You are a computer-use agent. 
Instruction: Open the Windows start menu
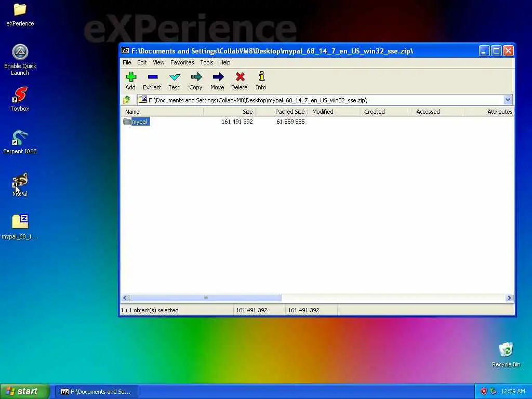[x=25, y=391]
